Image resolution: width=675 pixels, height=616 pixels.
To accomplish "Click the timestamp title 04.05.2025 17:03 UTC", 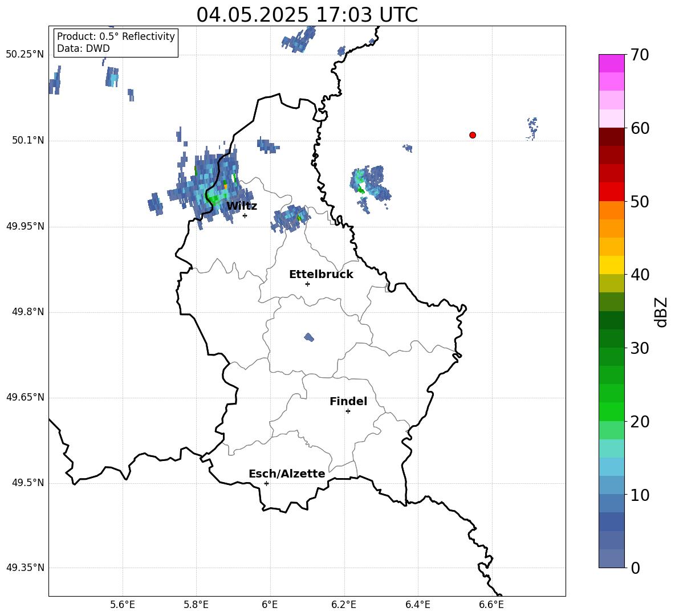I will [307, 15].
